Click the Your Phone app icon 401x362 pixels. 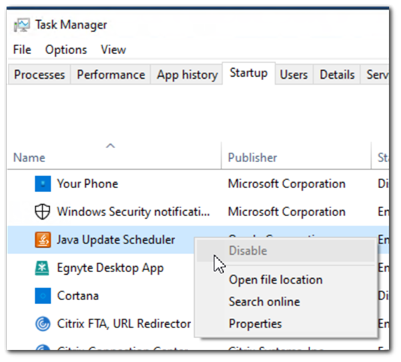click(43, 184)
